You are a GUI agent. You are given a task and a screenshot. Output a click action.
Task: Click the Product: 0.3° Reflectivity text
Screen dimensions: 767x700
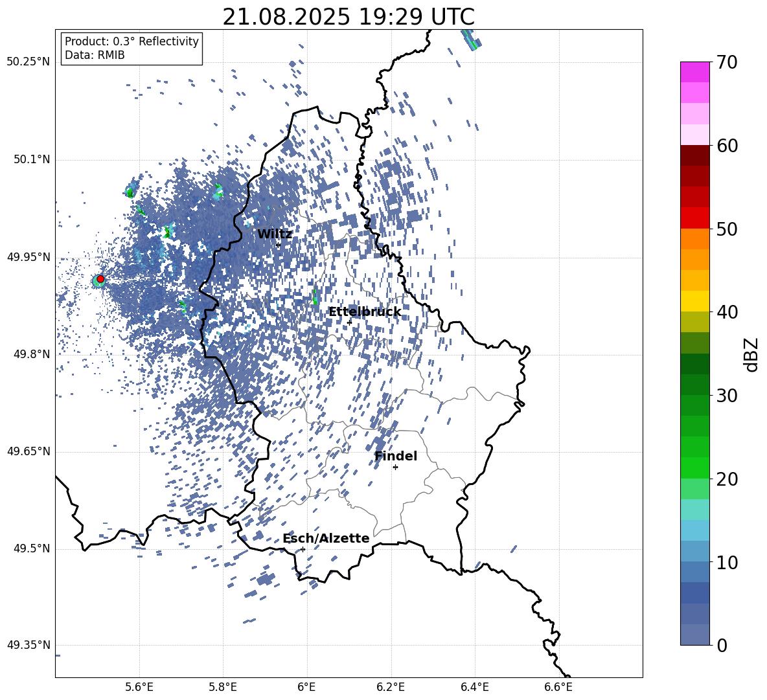coord(132,41)
